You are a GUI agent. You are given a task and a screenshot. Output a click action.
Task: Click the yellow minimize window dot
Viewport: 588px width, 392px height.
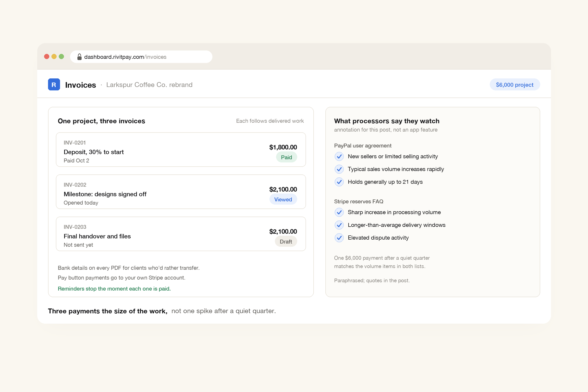[54, 57]
